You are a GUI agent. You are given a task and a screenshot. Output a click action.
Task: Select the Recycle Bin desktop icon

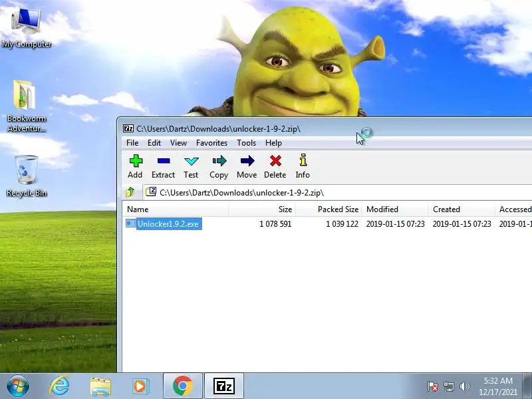click(27, 176)
